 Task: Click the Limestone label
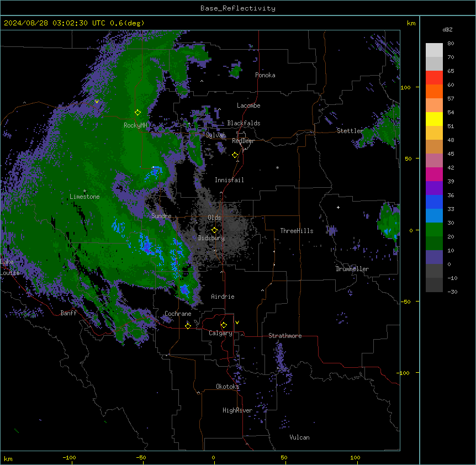tap(84, 197)
